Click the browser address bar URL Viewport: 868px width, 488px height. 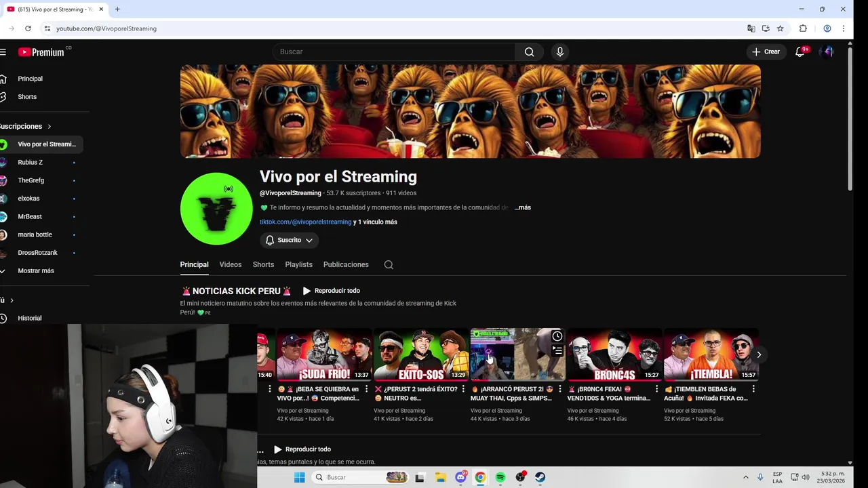106,28
